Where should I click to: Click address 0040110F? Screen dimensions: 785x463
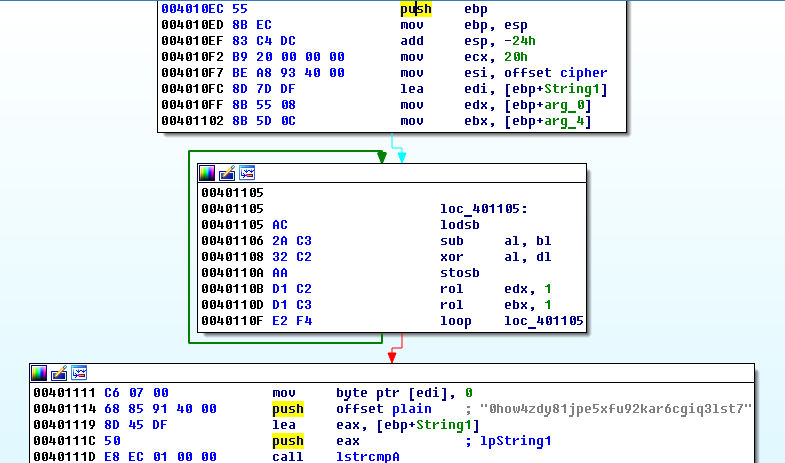pos(232,321)
